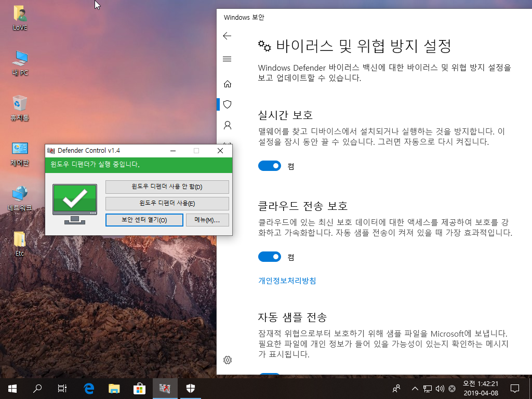Viewport: 532px width, 399px height.
Task: Open the volume speaker tray icon
Action: pyautogui.click(x=440, y=389)
